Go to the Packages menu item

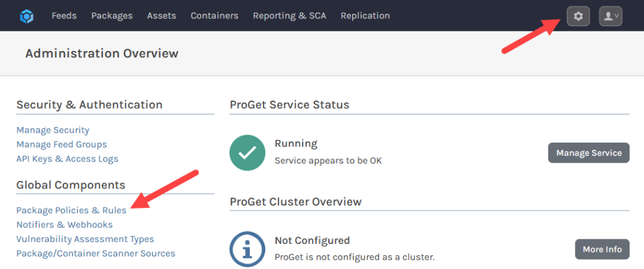click(112, 16)
